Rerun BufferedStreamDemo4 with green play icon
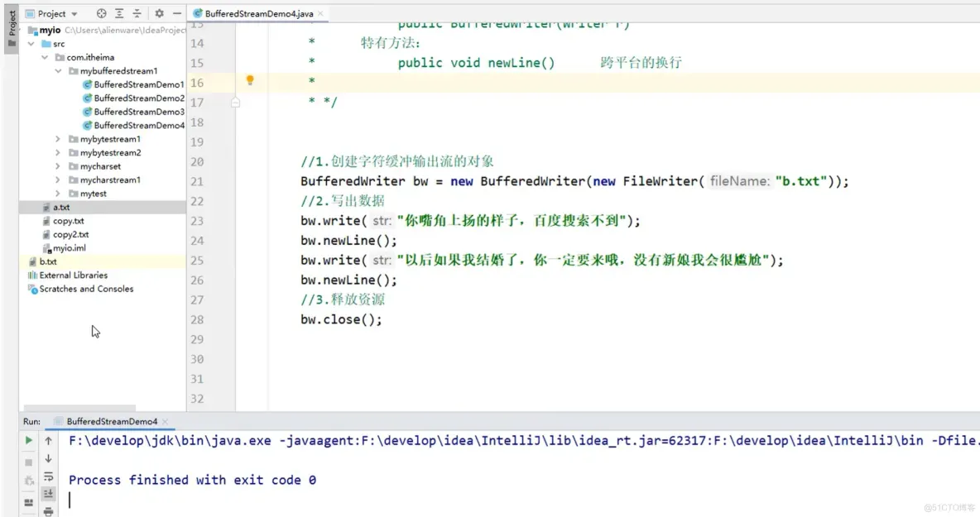Image resolution: width=980 pixels, height=517 pixels. click(x=29, y=440)
